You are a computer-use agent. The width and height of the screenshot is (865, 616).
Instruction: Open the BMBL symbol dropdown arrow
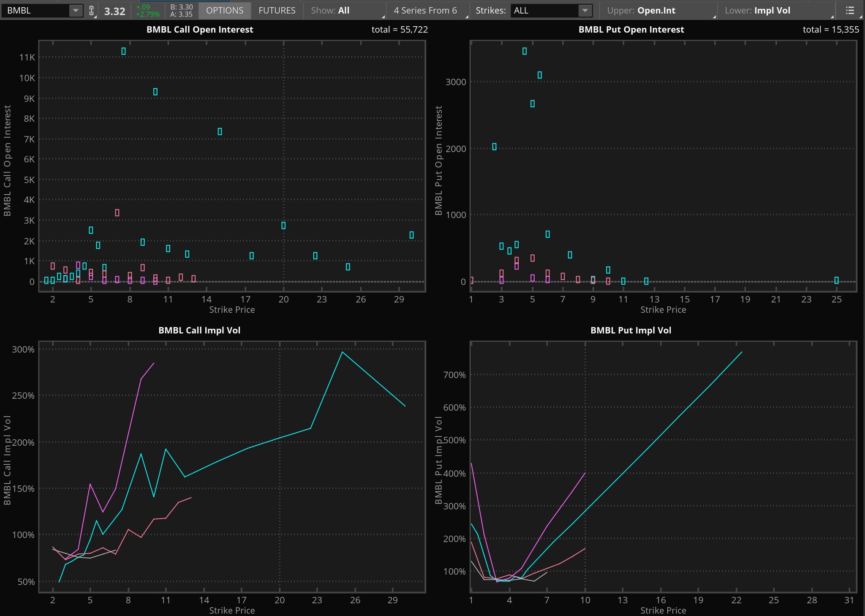tap(75, 11)
